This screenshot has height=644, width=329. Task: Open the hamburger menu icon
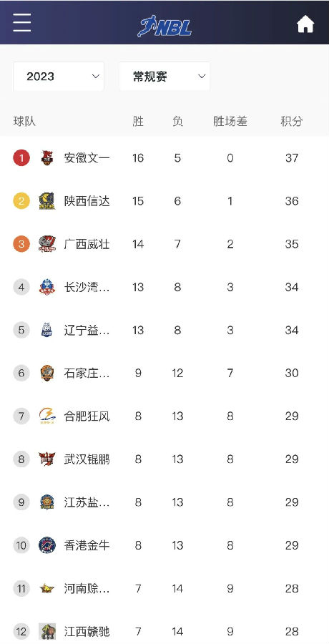click(21, 22)
